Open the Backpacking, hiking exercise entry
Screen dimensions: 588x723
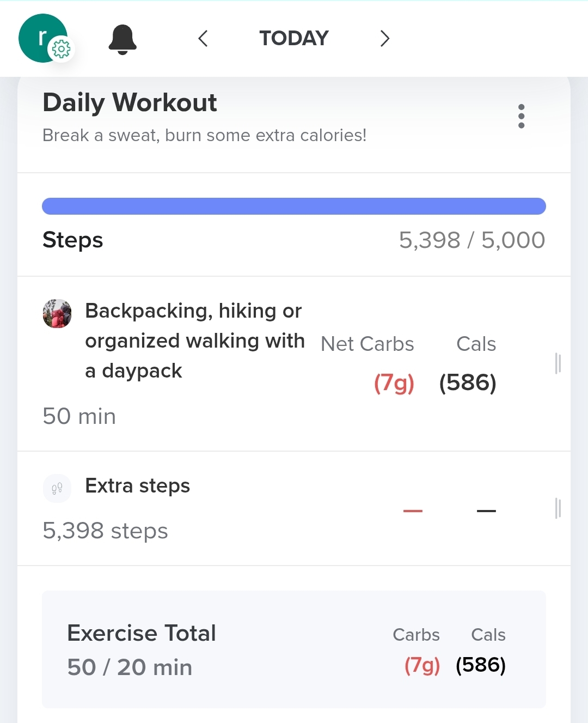coord(194,341)
